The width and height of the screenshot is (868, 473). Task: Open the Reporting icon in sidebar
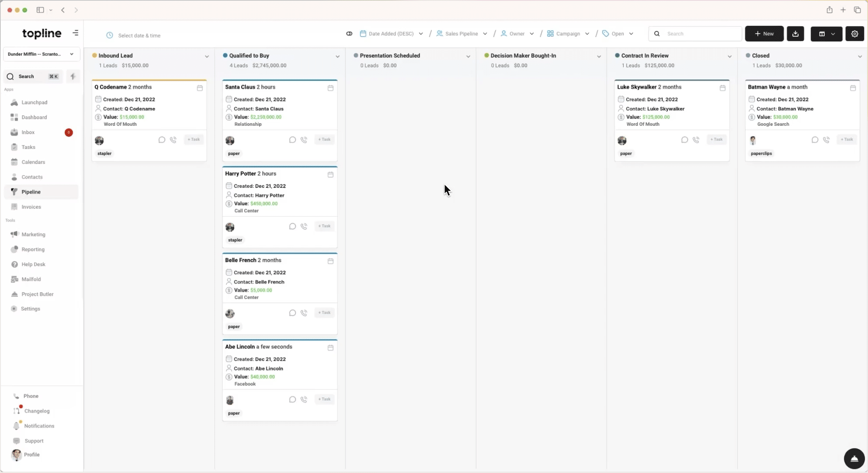(x=14, y=249)
